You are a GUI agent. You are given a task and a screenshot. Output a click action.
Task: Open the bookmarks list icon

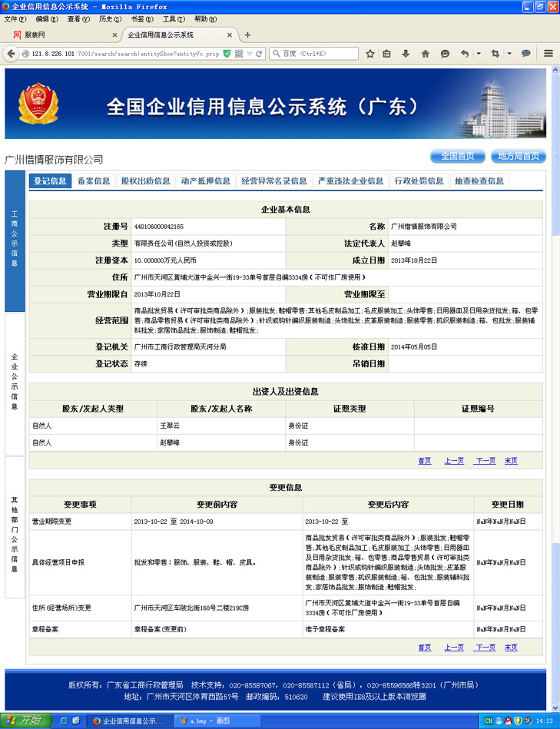(x=386, y=54)
